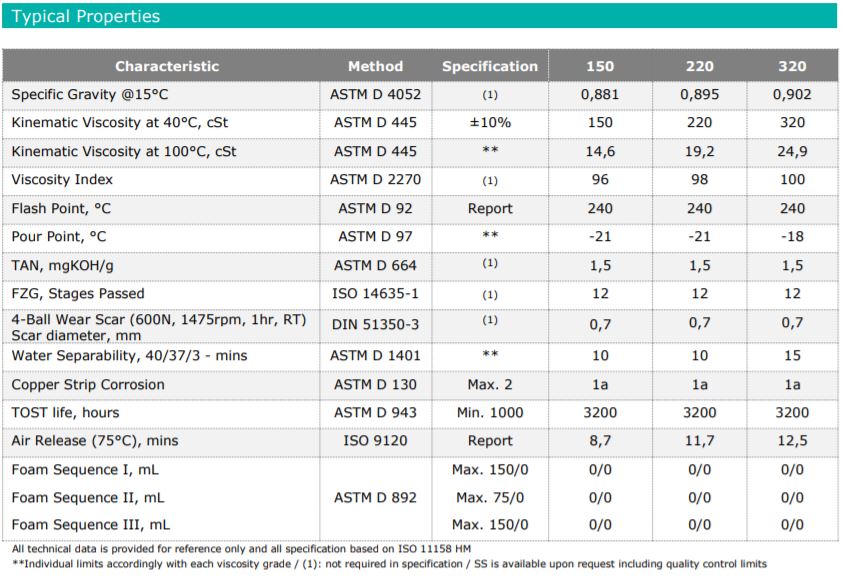This screenshot has height=579, width=843.
Task: Click the Viscosity Index row label
Action: point(62,180)
